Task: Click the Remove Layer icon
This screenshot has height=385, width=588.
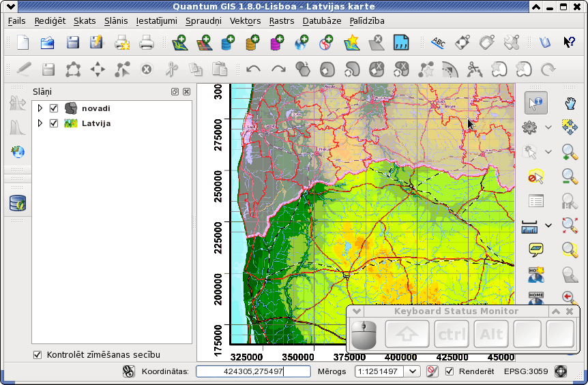Action: 377,43
